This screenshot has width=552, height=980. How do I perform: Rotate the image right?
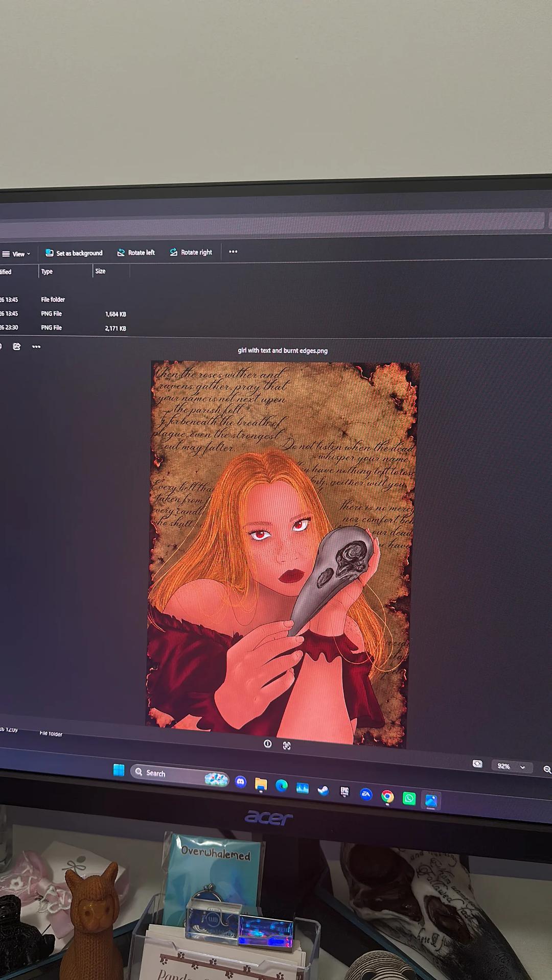191,252
